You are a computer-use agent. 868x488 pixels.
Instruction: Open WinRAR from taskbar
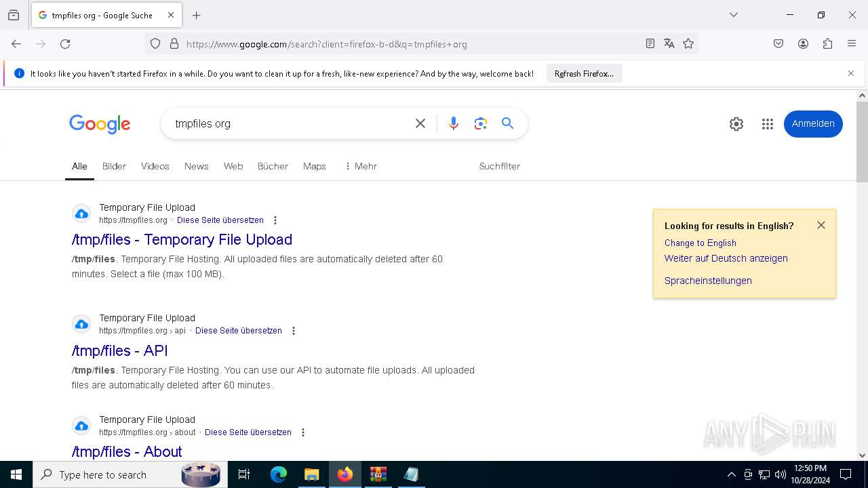[378, 474]
